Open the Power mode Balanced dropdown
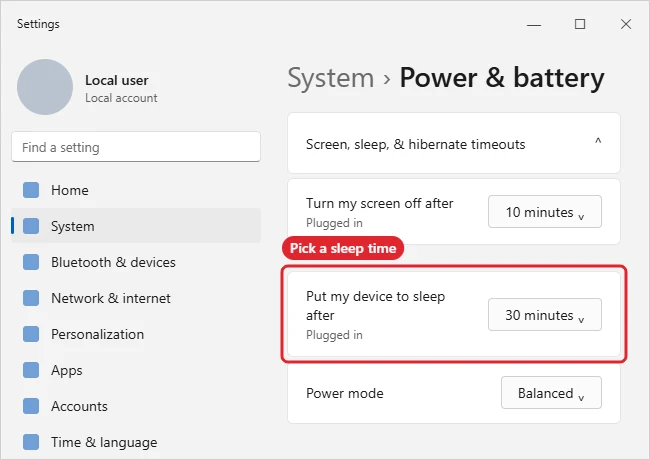 point(551,392)
